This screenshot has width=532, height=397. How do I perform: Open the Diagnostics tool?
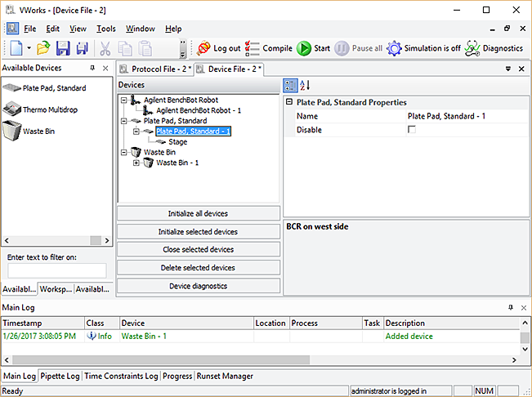(494, 48)
